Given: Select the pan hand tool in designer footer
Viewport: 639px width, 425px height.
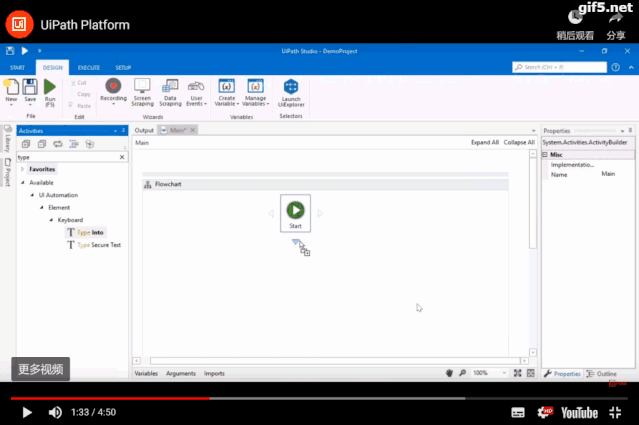Looking at the screenshot, I should coord(449,373).
